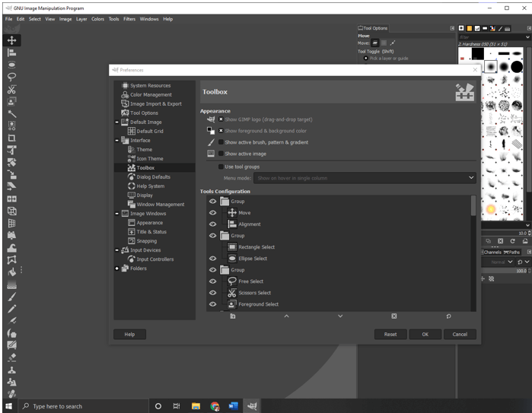This screenshot has width=532, height=413.
Task: Open the Windows menu
Action: [x=149, y=19]
